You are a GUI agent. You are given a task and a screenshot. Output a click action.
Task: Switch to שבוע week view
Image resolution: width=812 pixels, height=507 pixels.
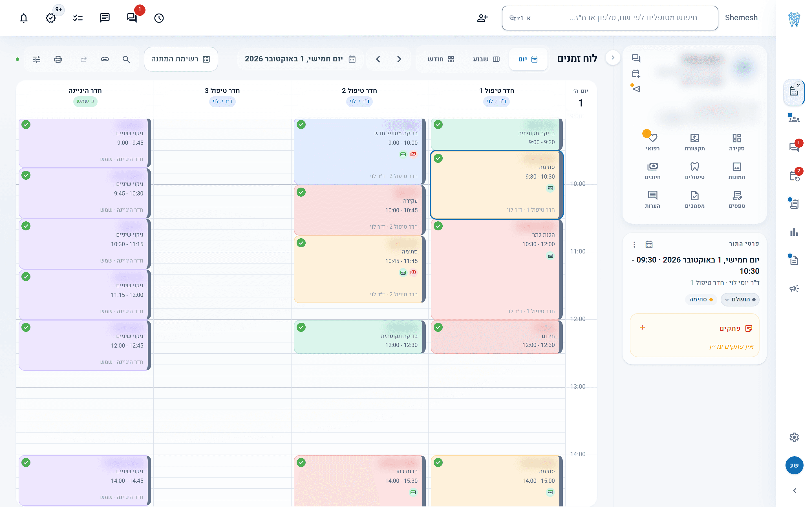pyautogui.click(x=486, y=59)
